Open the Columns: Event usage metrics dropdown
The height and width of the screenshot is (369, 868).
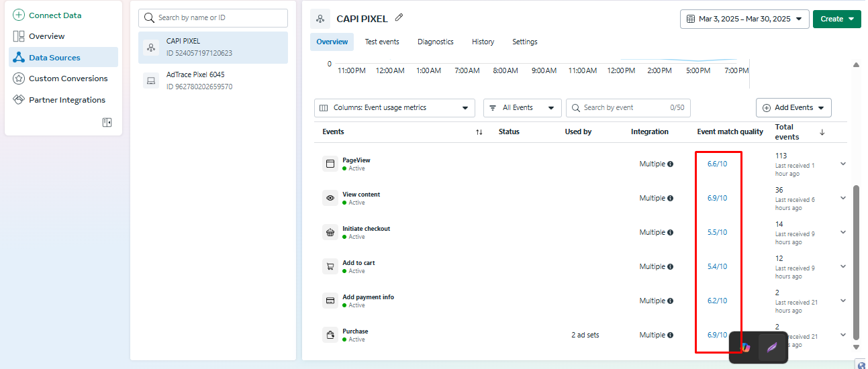click(x=394, y=107)
